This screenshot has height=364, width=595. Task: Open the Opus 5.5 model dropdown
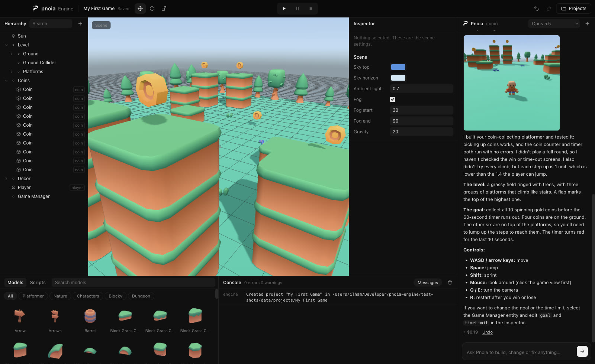tap(554, 23)
